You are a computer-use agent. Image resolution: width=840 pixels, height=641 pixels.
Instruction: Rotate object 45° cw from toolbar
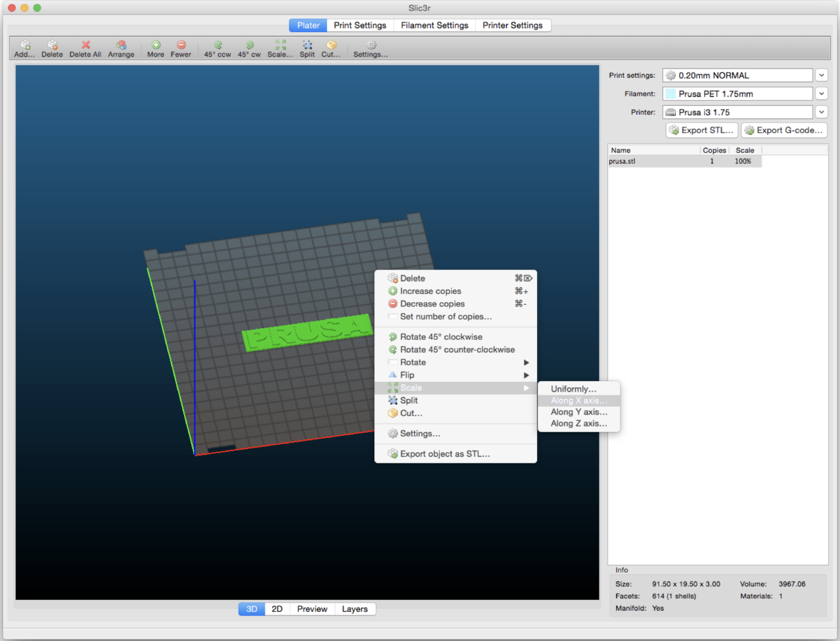pos(249,49)
